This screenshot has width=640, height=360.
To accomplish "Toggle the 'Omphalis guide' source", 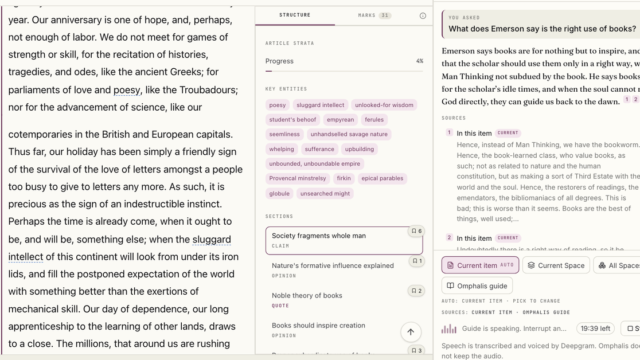I will [477, 286].
